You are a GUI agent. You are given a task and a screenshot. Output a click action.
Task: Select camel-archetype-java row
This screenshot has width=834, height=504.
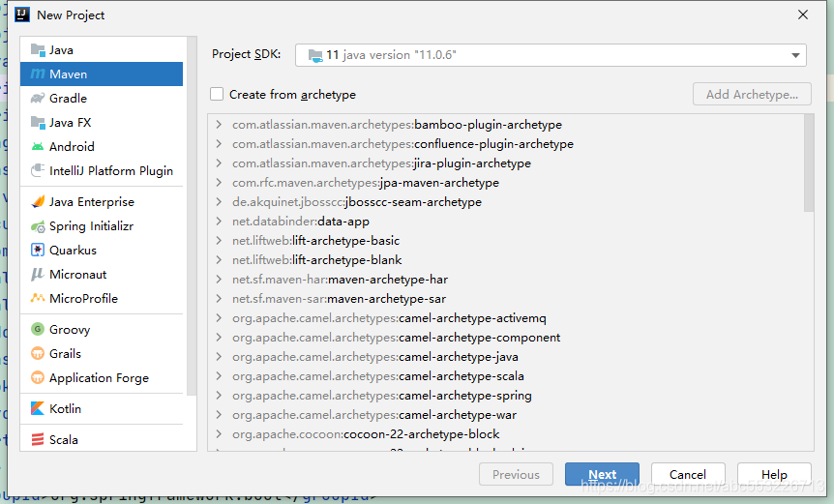375,357
